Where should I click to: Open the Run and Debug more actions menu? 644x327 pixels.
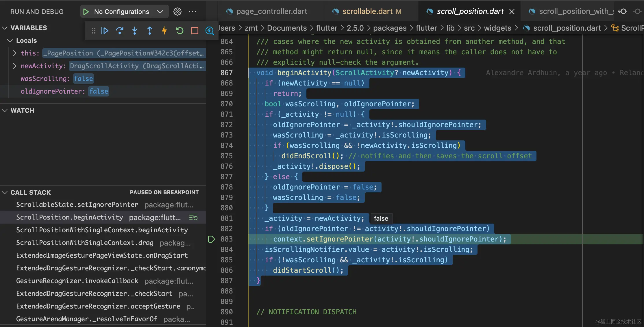tap(193, 12)
